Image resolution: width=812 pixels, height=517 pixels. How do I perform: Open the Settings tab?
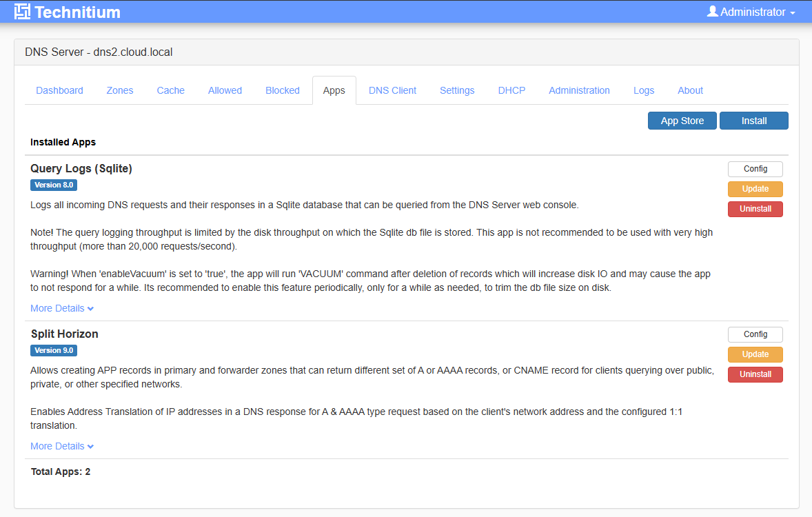(x=457, y=90)
